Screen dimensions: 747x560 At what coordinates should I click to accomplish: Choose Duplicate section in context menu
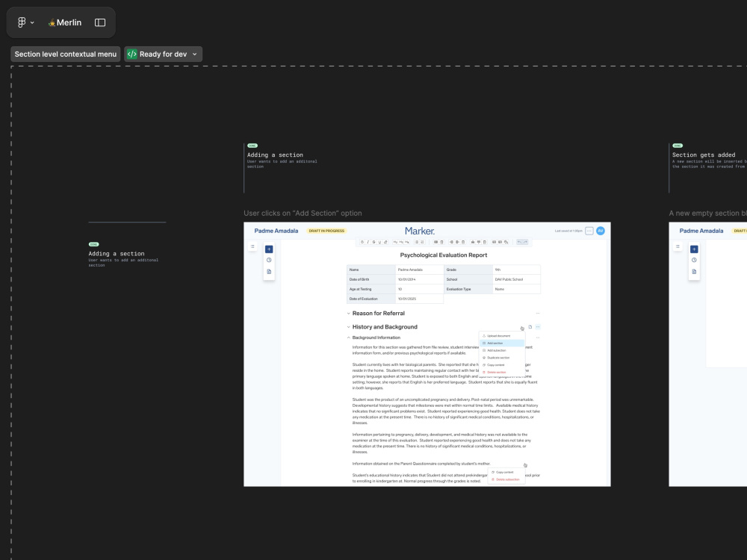(502, 358)
